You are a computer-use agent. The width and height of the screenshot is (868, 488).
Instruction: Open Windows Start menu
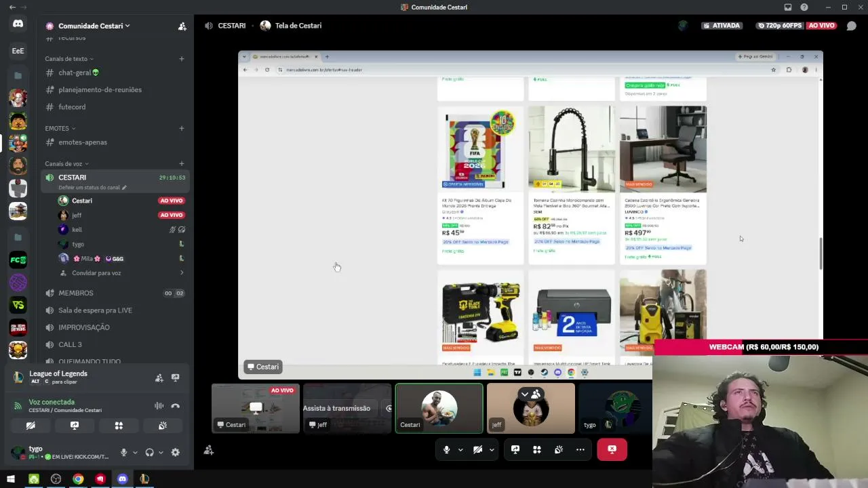[11, 479]
